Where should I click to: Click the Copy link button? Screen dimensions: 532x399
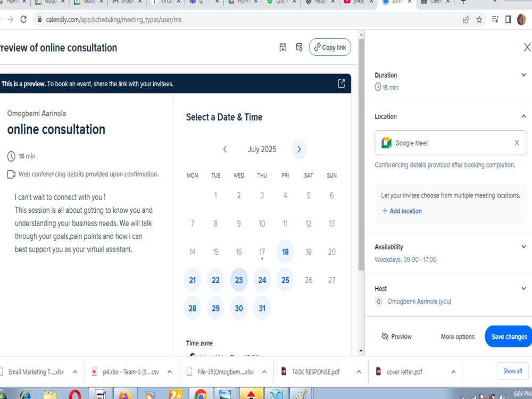pyautogui.click(x=330, y=47)
